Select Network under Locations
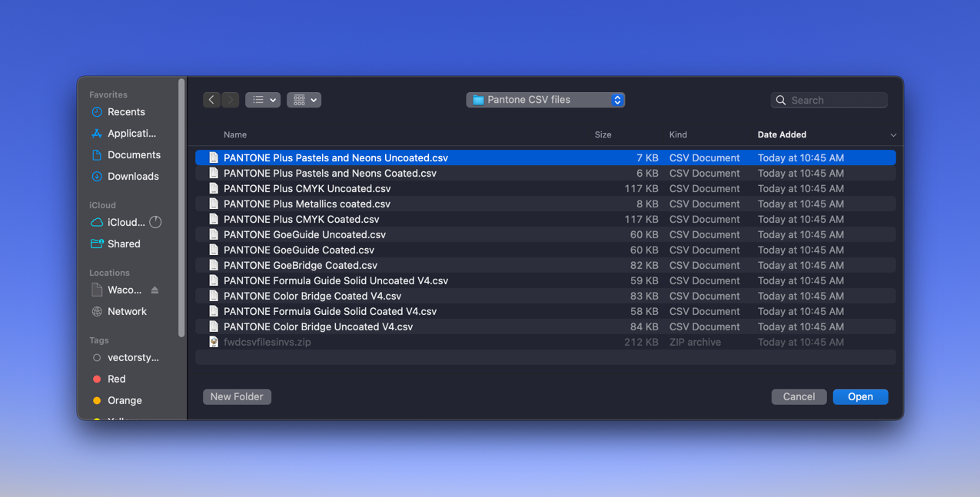This screenshot has height=497, width=980. pyautogui.click(x=127, y=312)
